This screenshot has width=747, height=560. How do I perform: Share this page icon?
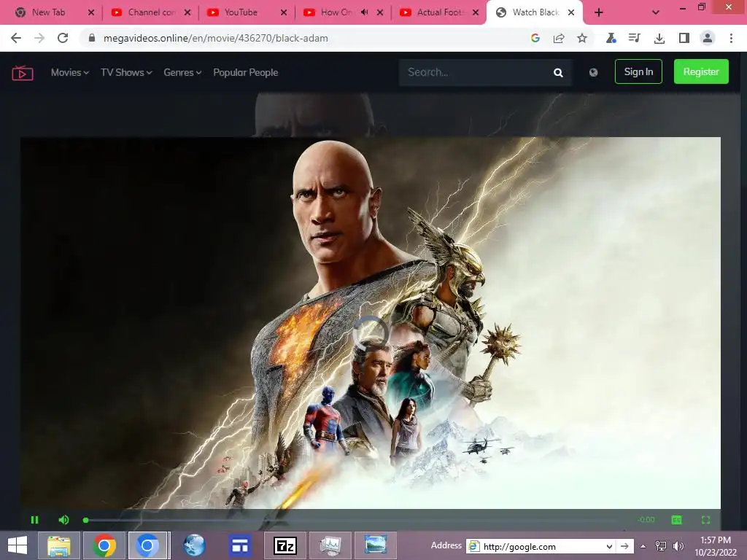(x=558, y=38)
